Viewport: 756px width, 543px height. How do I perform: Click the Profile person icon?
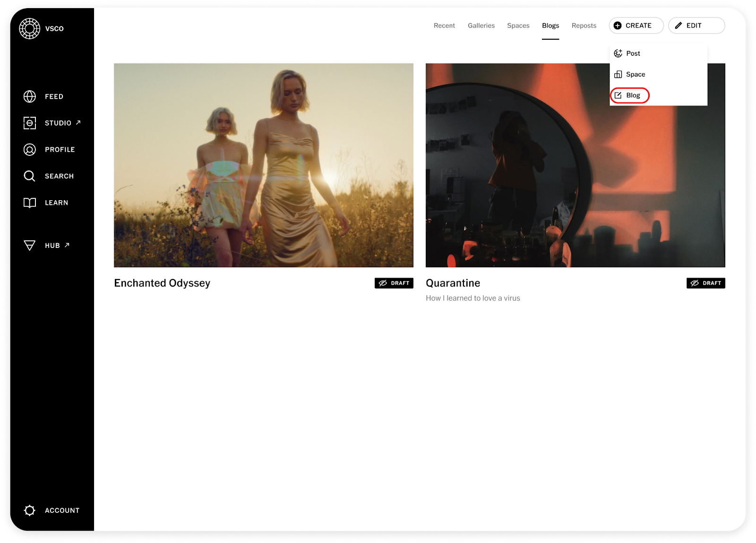click(x=30, y=150)
